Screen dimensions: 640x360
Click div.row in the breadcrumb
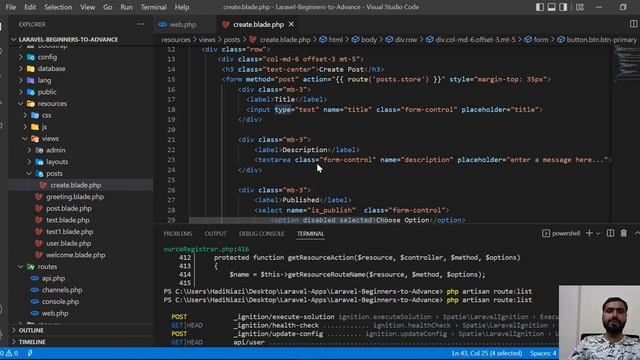coord(406,40)
